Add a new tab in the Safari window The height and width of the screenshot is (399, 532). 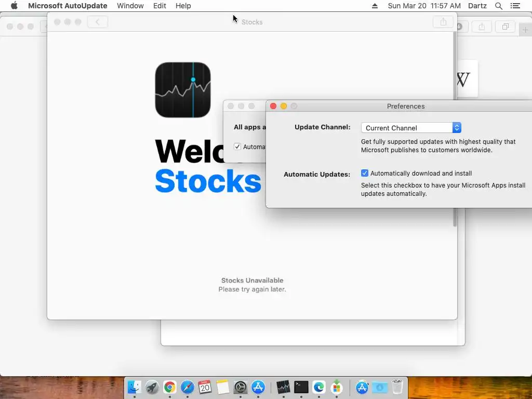pyautogui.click(x=525, y=30)
